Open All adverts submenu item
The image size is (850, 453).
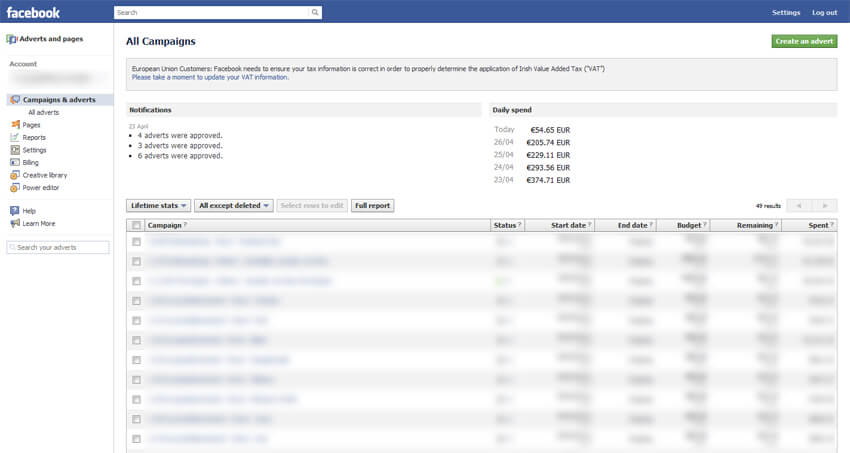pyautogui.click(x=43, y=112)
